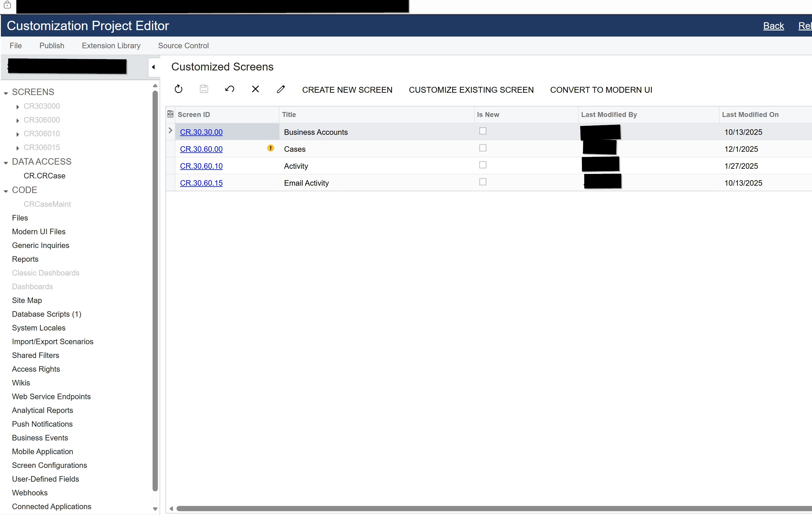Click the pencil edit icon
The image size is (812, 515).
tap(281, 89)
